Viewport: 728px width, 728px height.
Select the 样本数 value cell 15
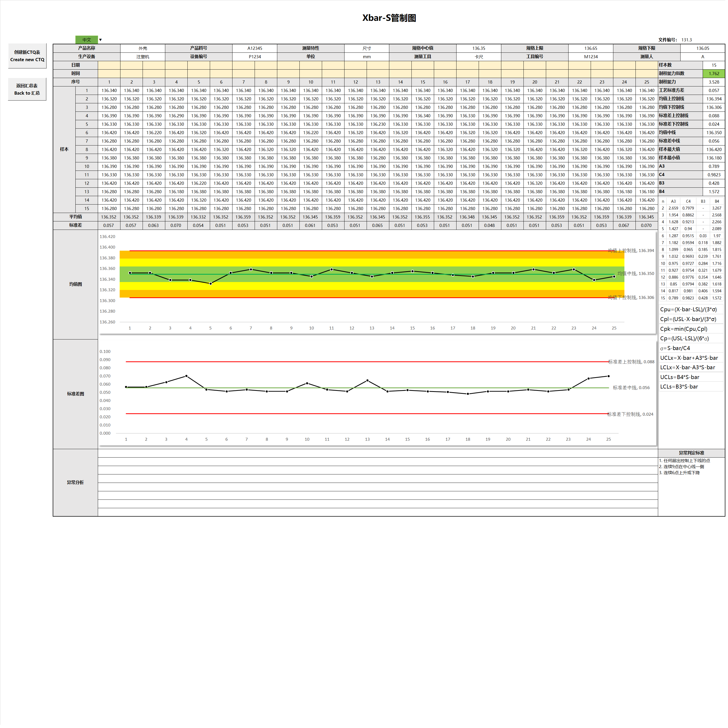coord(714,65)
